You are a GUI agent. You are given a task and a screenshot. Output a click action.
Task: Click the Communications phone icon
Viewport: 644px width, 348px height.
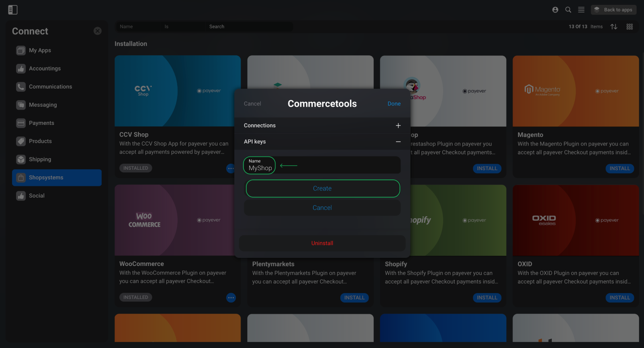coord(21,87)
